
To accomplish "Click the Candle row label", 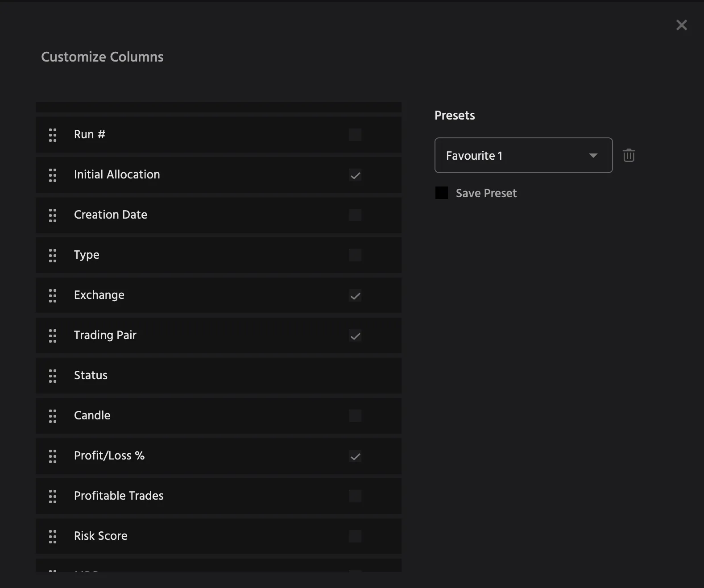I will pyautogui.click(x=92, y=415).
